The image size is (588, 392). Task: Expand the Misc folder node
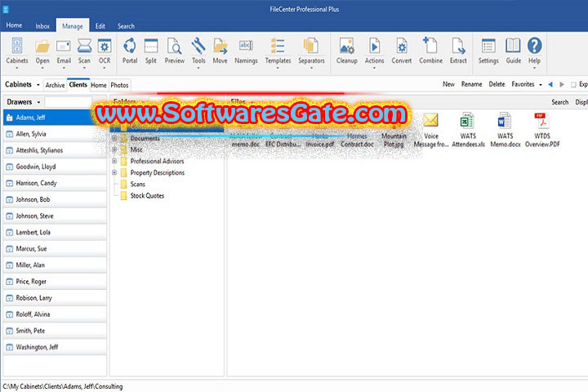point(114,149)
